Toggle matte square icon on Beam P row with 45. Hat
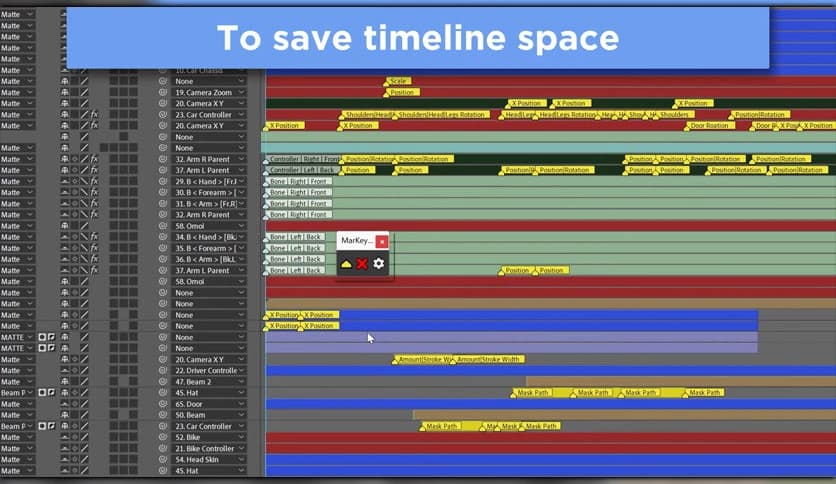 pos(42,393)
